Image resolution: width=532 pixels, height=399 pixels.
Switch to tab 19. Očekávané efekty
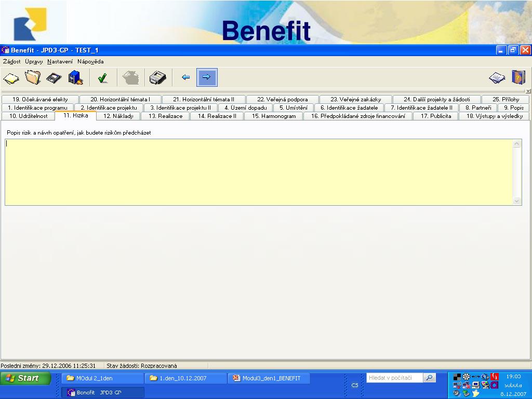(x=40, y=99)
